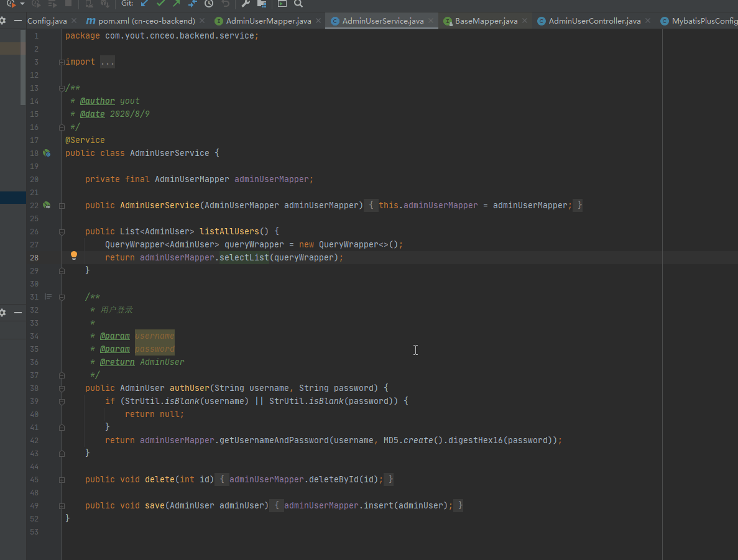Close the AdminUserController.java tab

[x=648, y=21]
